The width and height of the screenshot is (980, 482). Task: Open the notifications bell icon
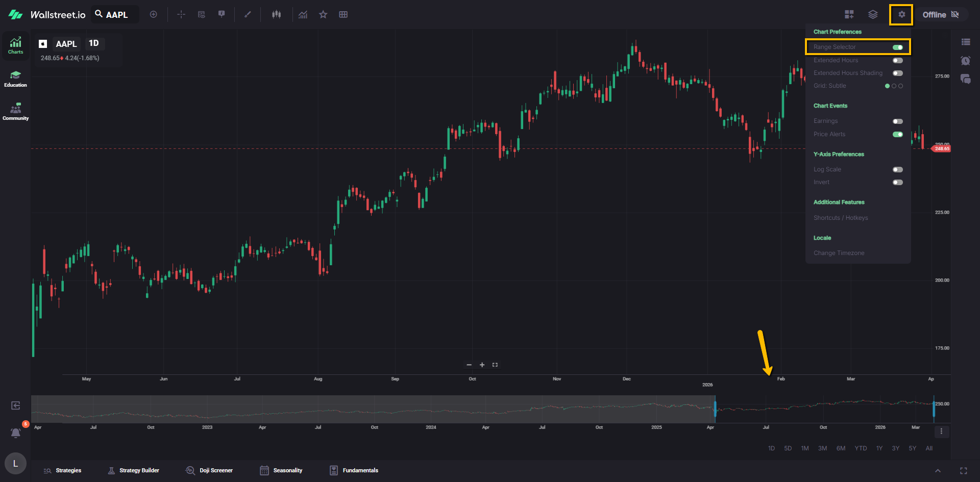click(16, 433)
